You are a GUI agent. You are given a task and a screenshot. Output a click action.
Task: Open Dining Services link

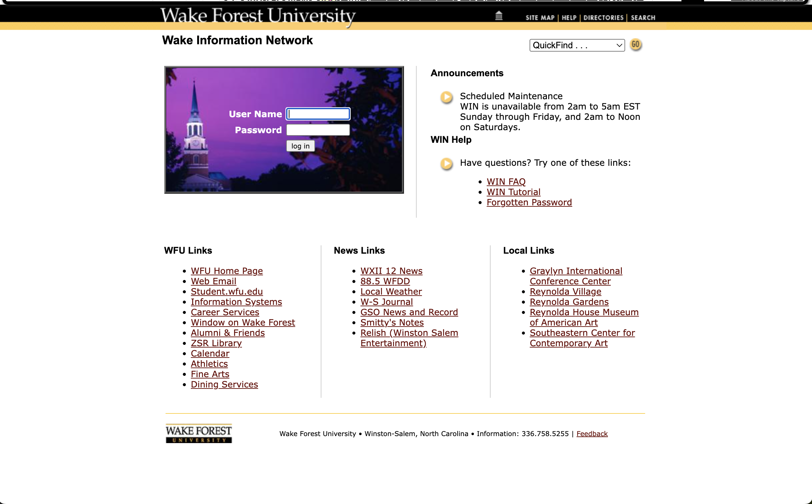click(x=224, y=385)
